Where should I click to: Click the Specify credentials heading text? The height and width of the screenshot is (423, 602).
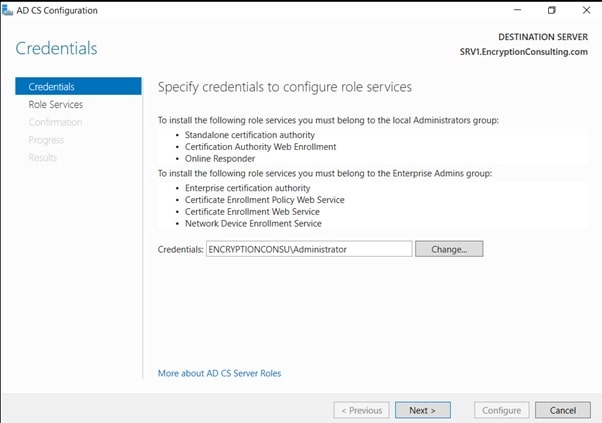pyautogui.click(x=285, y=87)
